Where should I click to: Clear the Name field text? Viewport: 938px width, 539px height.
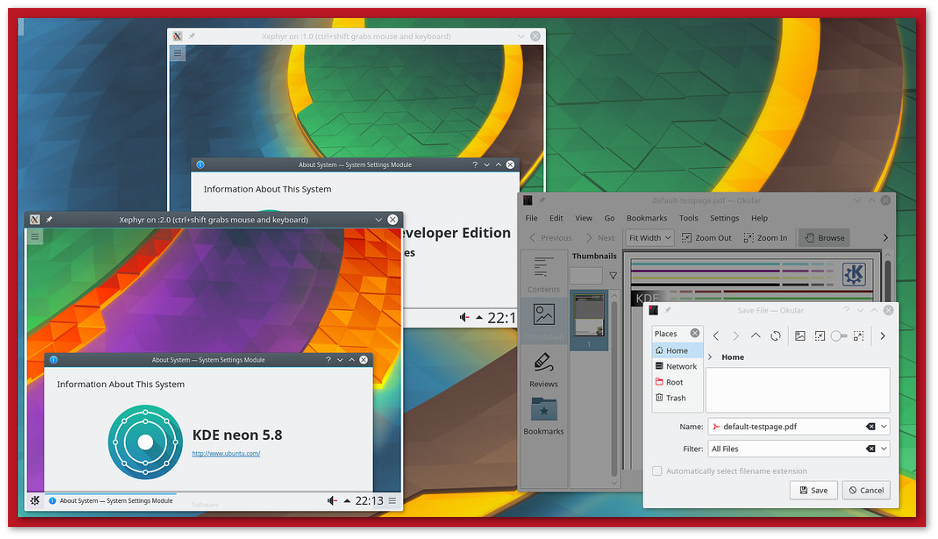(x=870, y=427)
